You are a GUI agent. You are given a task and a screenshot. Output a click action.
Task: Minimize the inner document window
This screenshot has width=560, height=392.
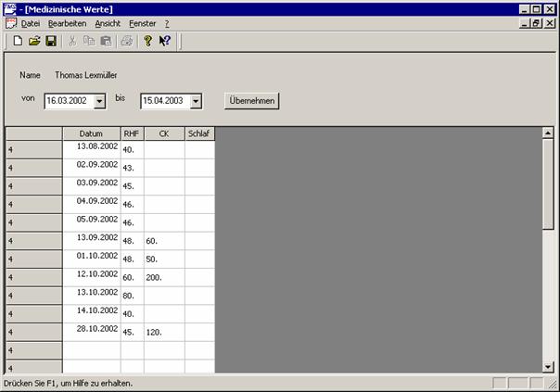click(524, 23)
